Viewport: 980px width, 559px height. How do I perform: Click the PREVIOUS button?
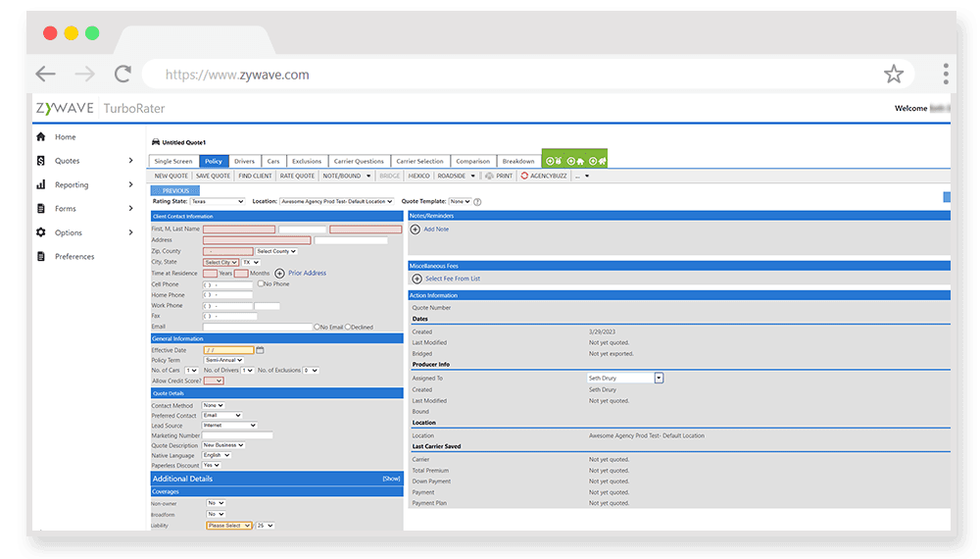(175, 190)
